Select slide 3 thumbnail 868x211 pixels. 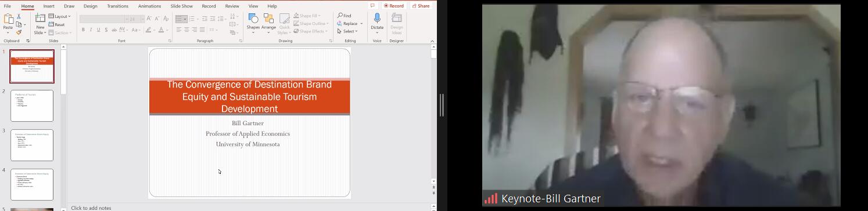point(32,145)
